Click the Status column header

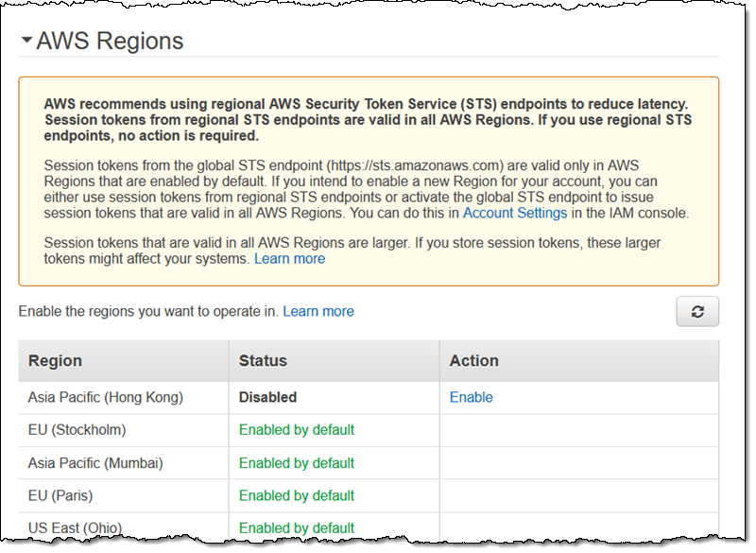tap(263, 360)
